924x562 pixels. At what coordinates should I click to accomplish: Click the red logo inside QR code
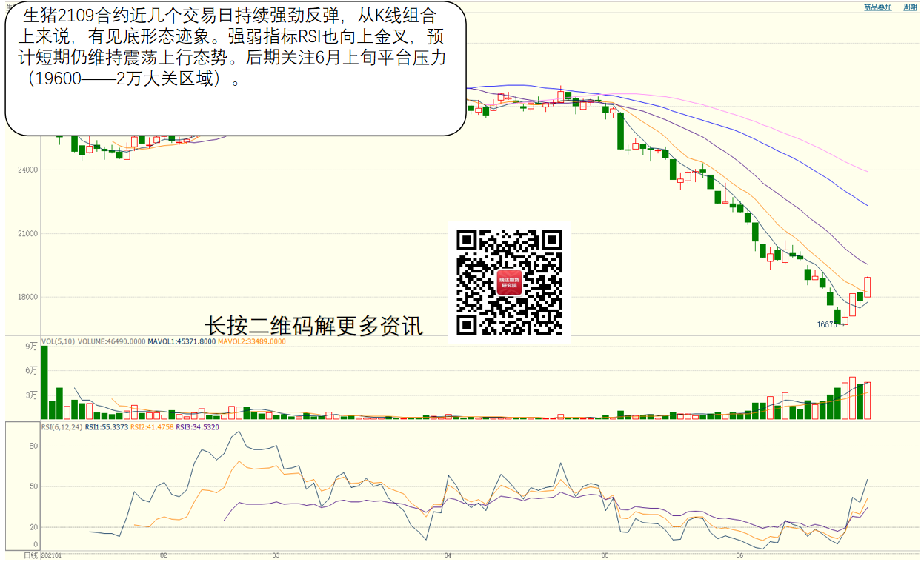pos(509,282)
